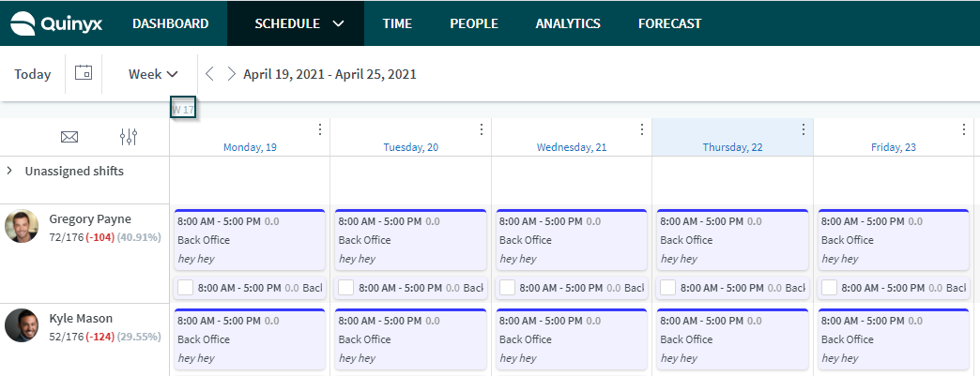Go to the next week arrow
Image resolution: width=980 pixels, height=376 pixels.
point(231,74)
